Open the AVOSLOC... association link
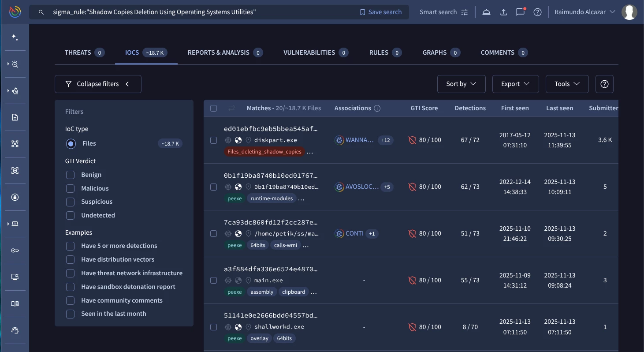Viewport: 644px width, 352px height. coord(362,187)
